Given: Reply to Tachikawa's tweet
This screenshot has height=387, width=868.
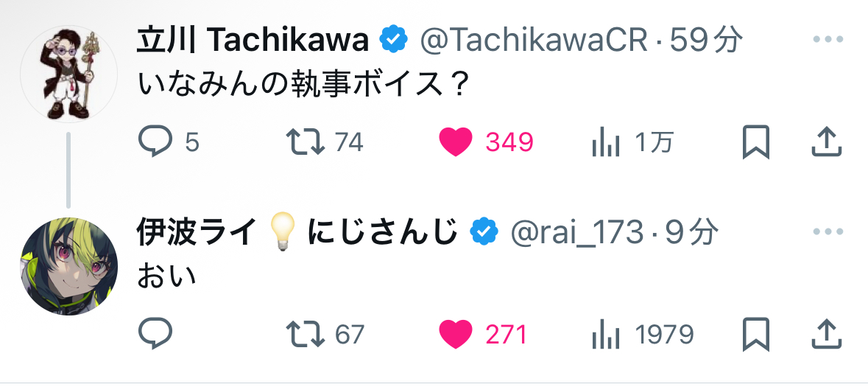Looking at the screenshot, I should [x=155, y=142].
